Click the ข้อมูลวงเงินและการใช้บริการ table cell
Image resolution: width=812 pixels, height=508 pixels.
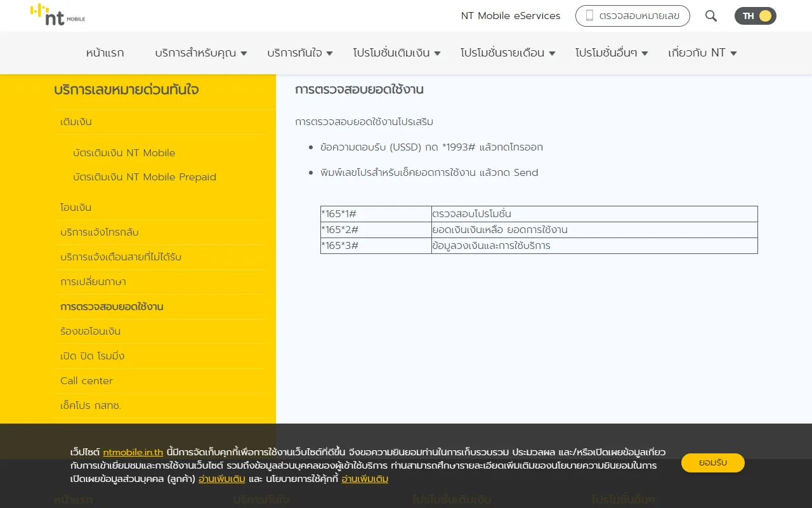coord(594,246)
